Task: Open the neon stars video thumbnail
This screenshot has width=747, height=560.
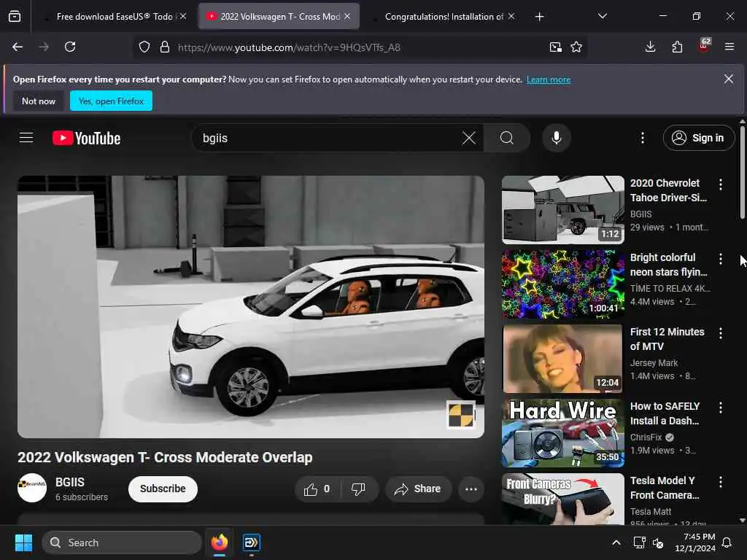Action: 563,284
